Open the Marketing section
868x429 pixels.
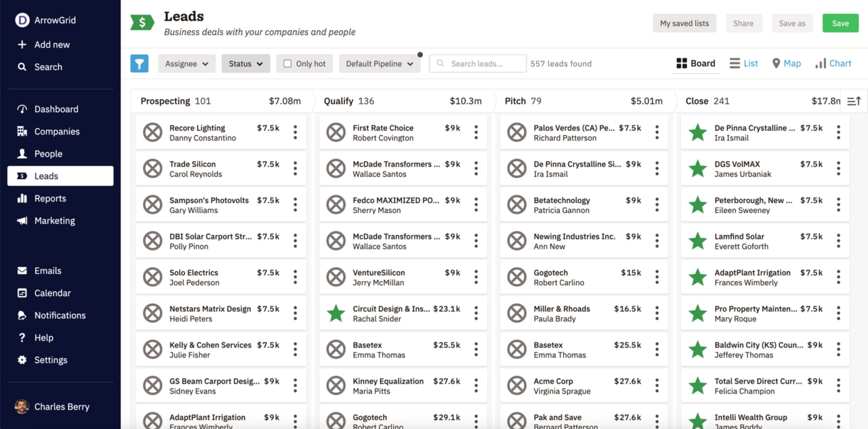pos(55,220)
